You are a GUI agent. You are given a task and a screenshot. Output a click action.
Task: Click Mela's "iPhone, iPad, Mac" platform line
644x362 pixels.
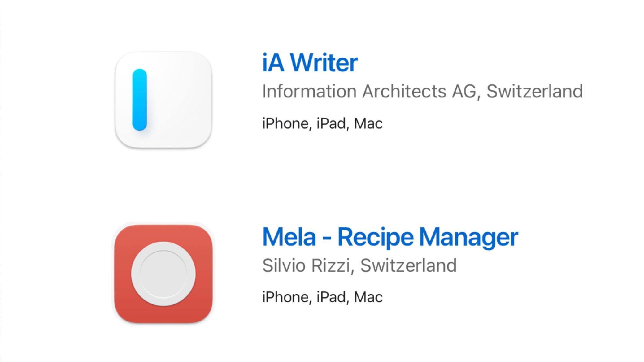(322, 297)
